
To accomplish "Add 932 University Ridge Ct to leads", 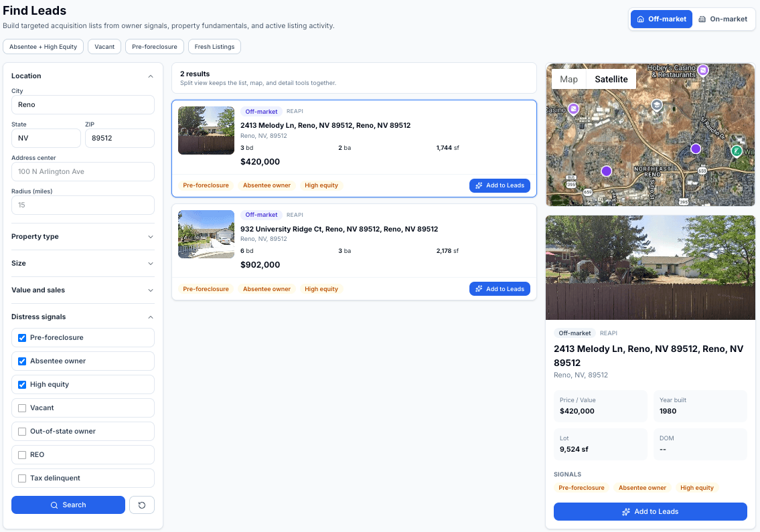I will coord(500,289).
